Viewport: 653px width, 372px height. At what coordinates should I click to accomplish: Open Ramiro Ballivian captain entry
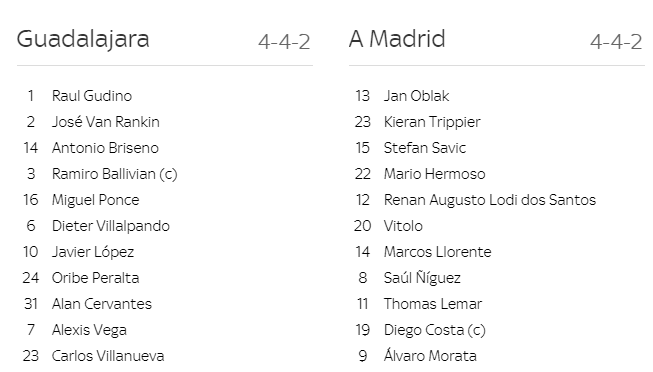pos(115,174)
